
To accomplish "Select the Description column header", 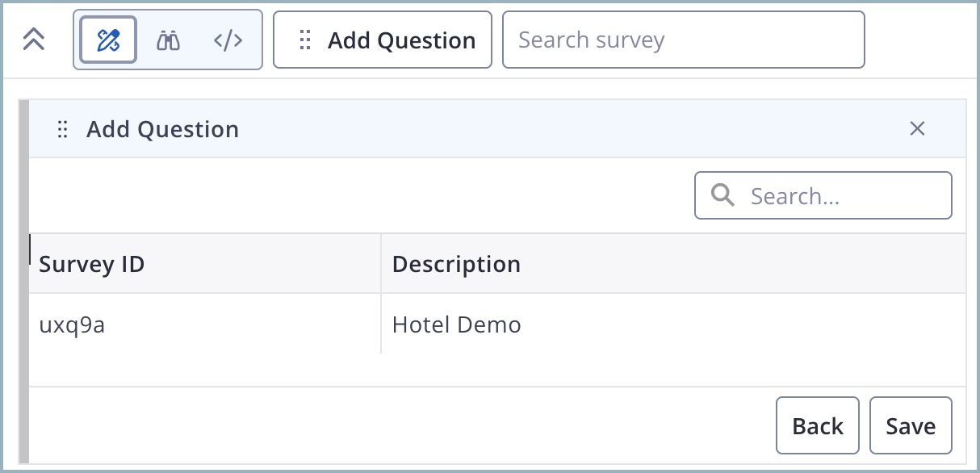I will 456,264.
